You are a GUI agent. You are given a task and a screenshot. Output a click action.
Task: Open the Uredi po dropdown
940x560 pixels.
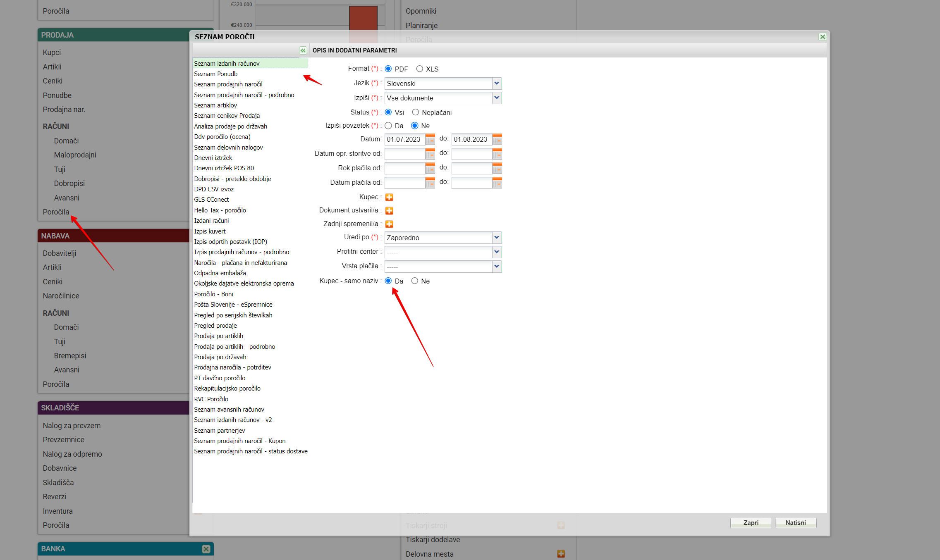pos(497,238)
